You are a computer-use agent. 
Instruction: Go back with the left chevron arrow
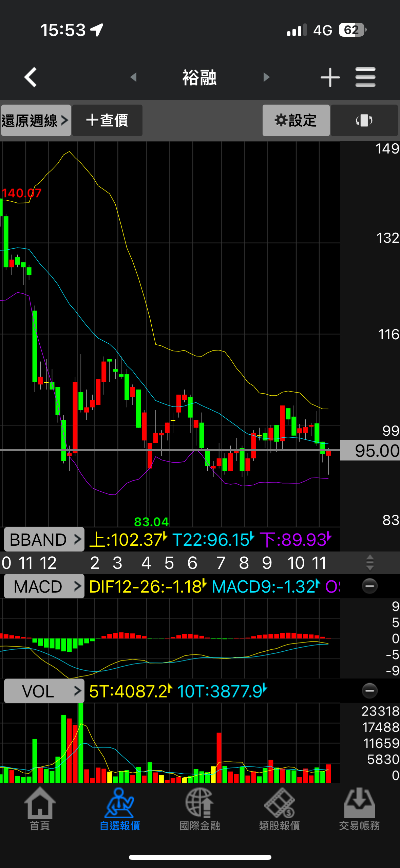point(31,77)
